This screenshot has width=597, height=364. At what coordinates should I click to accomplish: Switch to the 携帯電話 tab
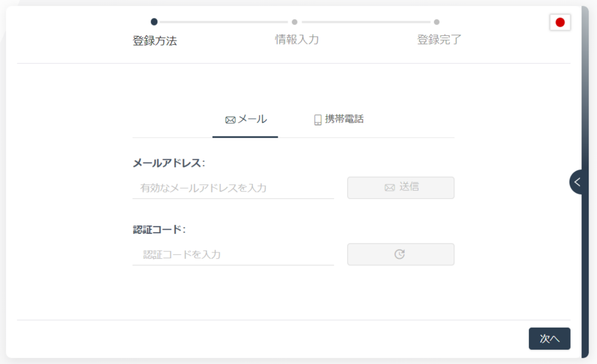pyautogui.click(x=338, y=119)
